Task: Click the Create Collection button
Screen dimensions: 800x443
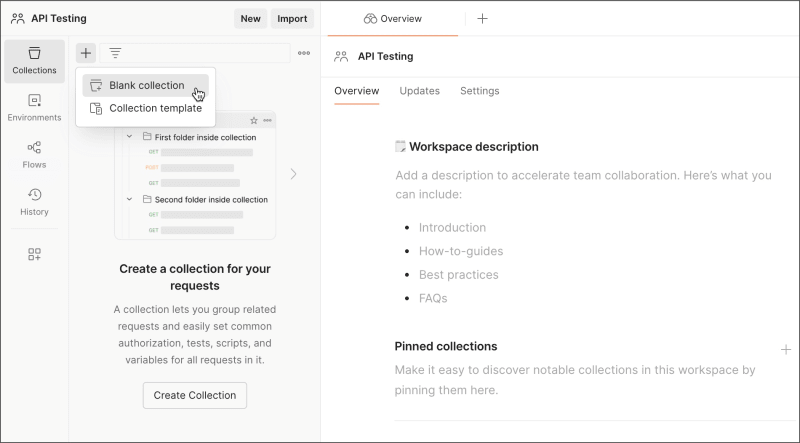Action: pos(195,395)
